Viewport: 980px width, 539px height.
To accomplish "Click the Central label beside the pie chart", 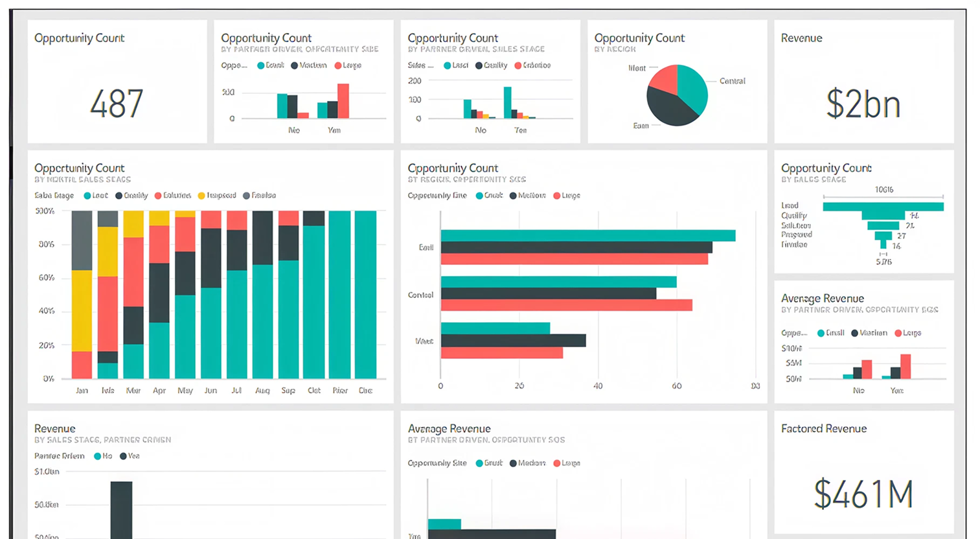I will click(732, 81).
